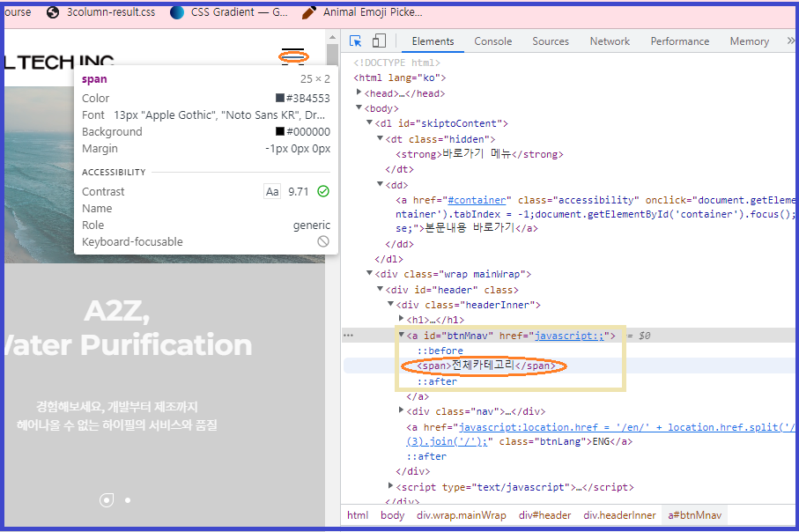Select the DOCTYPE html row
This screenshot has width=799, height=532.
(396, 63)
